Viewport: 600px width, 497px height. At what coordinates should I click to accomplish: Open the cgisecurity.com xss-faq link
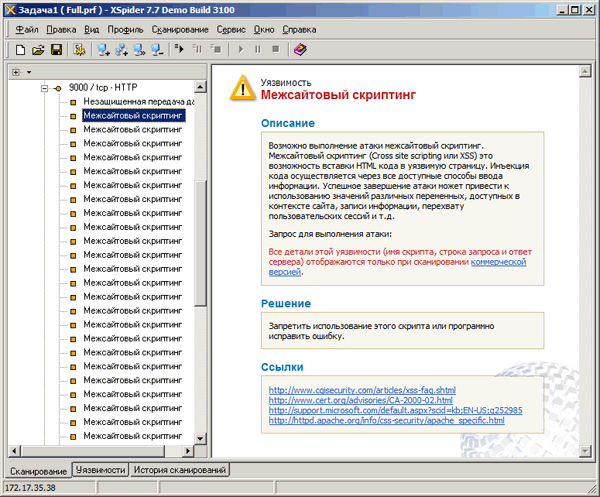tap(362, 390)
